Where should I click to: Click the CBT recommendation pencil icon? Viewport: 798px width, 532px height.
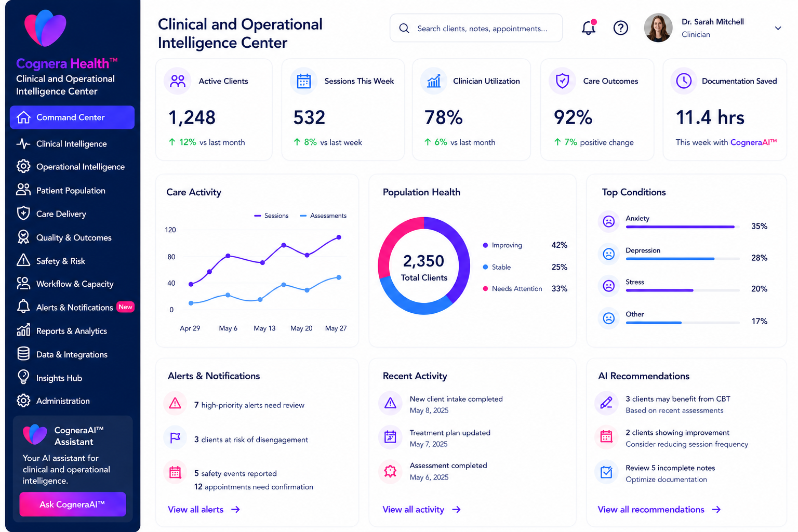point(606,403)
